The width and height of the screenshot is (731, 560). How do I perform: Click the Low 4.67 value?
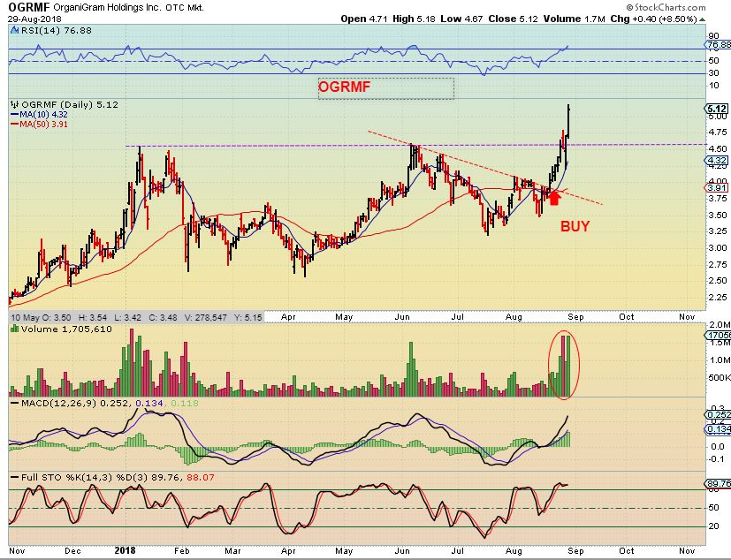click(x=461, y=19)
